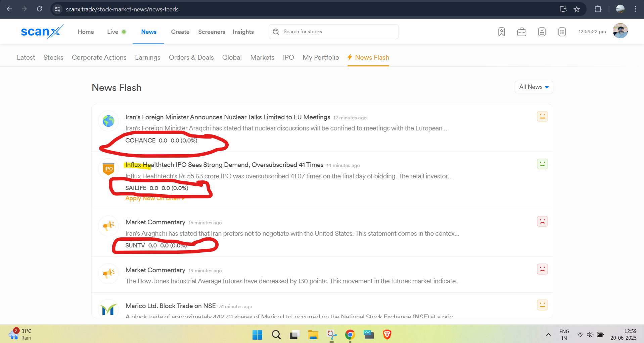The height and width of the screenshot is (343, 644).
Task: Open the portfolio briefcase icon
Action: pos(521,32)
